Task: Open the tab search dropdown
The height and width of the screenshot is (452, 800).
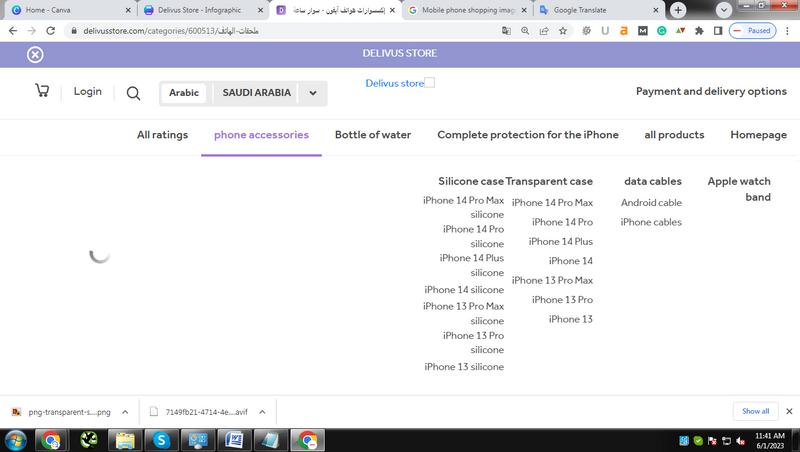Action: coord(723,10)
